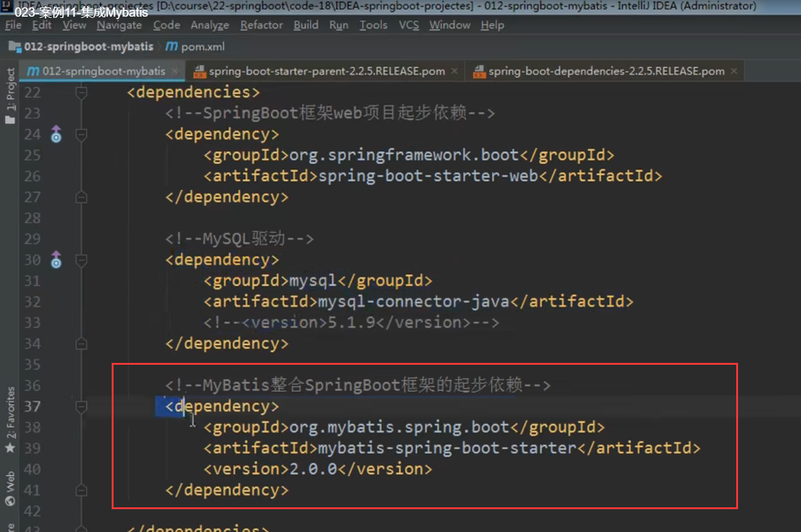Open the Help menu
This screenshot has height=532, width=801.
coord(492,25)
